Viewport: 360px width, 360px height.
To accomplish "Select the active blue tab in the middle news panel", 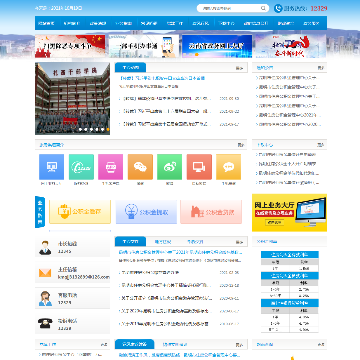I will pyautogui.click(x=130, y=242).
